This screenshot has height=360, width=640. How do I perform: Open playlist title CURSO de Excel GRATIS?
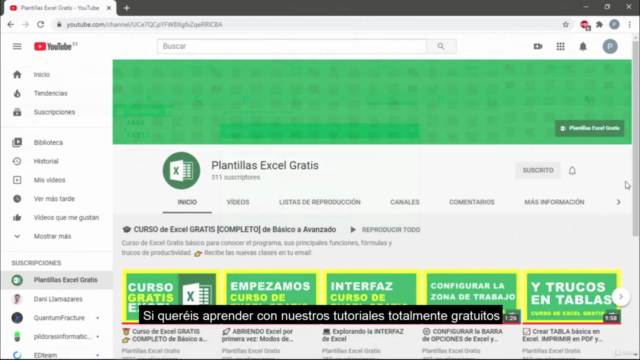tap(234, 229)
